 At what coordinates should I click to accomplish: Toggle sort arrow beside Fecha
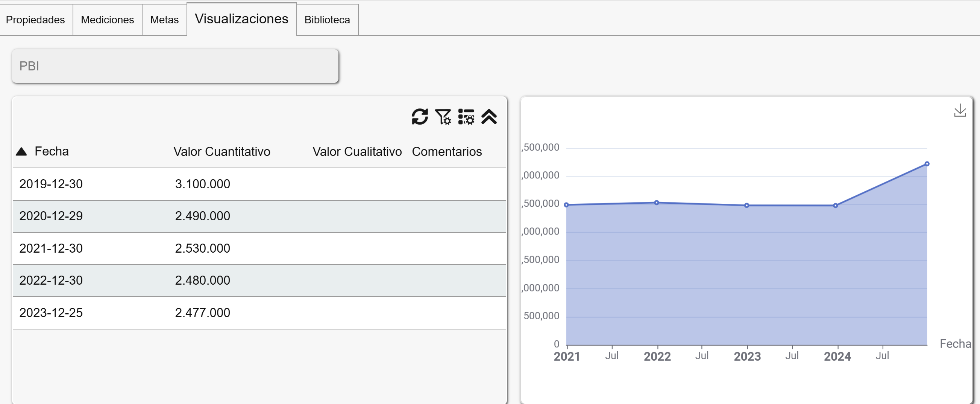(21, 152)
